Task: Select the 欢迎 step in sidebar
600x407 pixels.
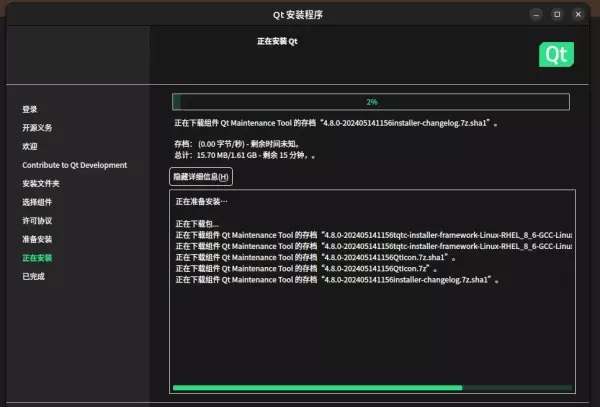Action: 30,147
